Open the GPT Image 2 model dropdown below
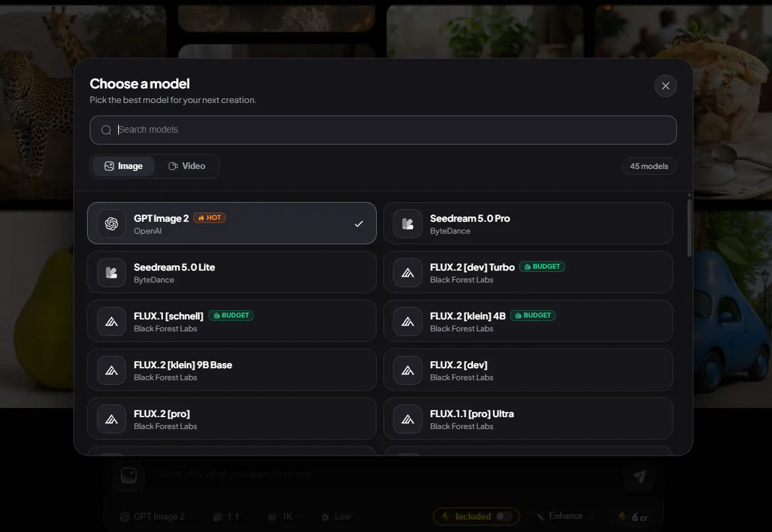 (x=158, y=516)
